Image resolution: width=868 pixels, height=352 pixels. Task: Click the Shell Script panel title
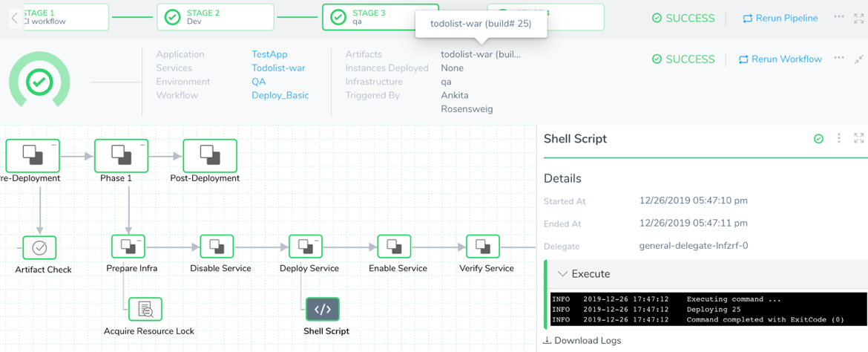(x=576, y=139)
